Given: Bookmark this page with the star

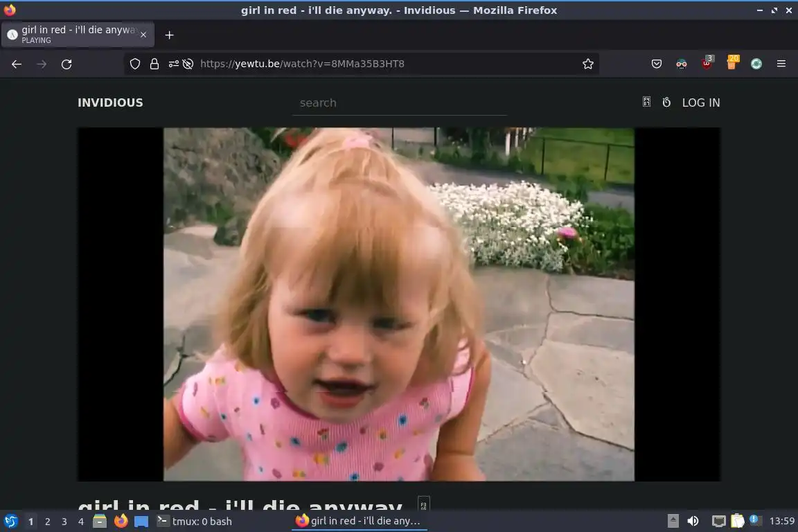Looking at the screenshot, I should click(x=588, y=64).
